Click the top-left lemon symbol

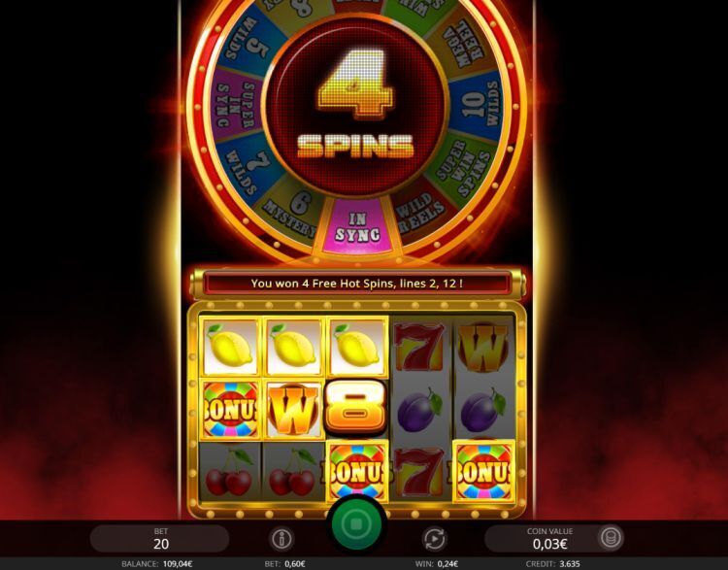[231, 346]
